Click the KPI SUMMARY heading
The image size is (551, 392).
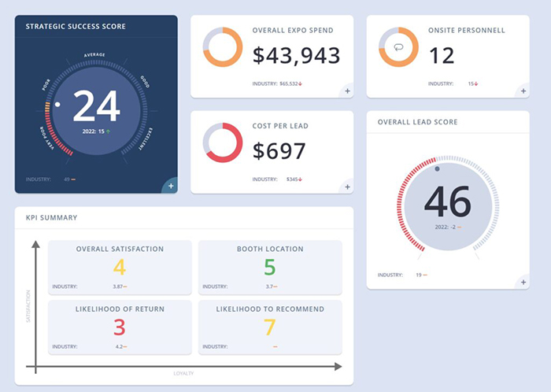pyautogui.click(x=52, y=218)
